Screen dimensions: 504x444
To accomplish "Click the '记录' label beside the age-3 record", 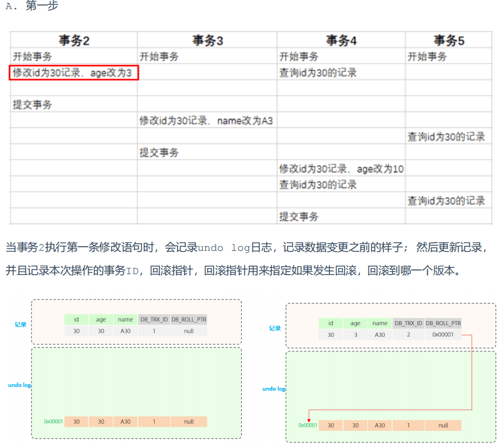I will point(275,328).
